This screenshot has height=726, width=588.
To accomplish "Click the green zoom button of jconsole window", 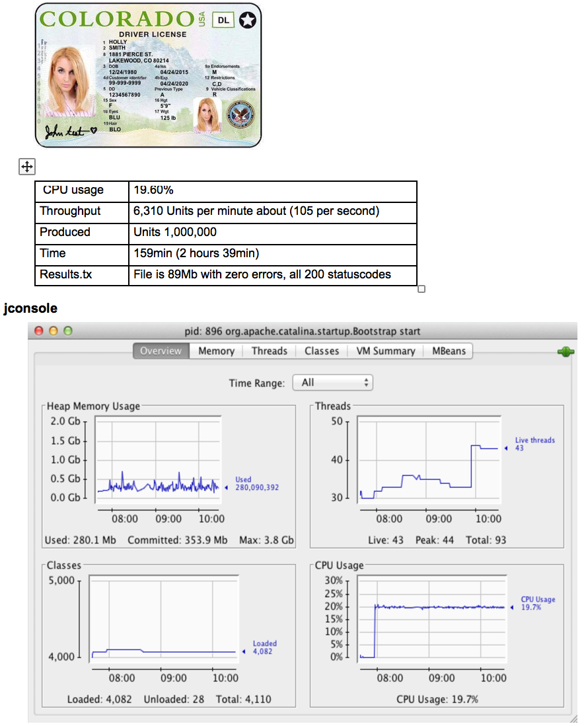I will coord(67,331).
